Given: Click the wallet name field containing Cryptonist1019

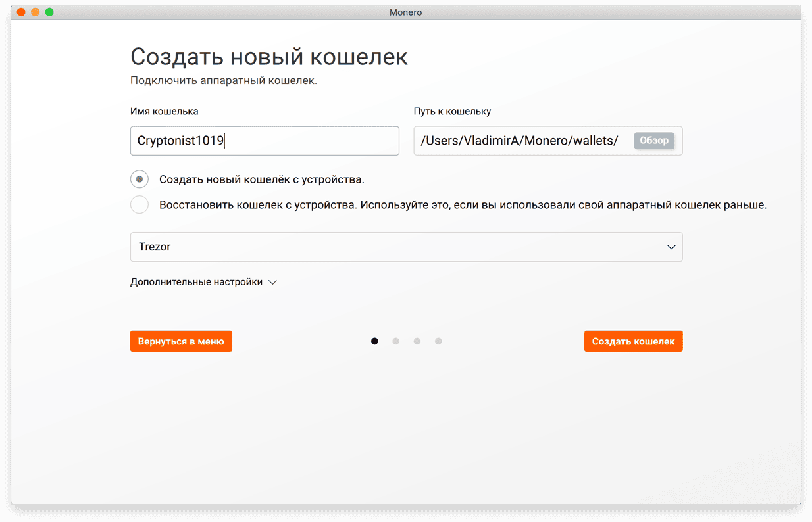Looking at the screenshot, I should tap(265, 141).
